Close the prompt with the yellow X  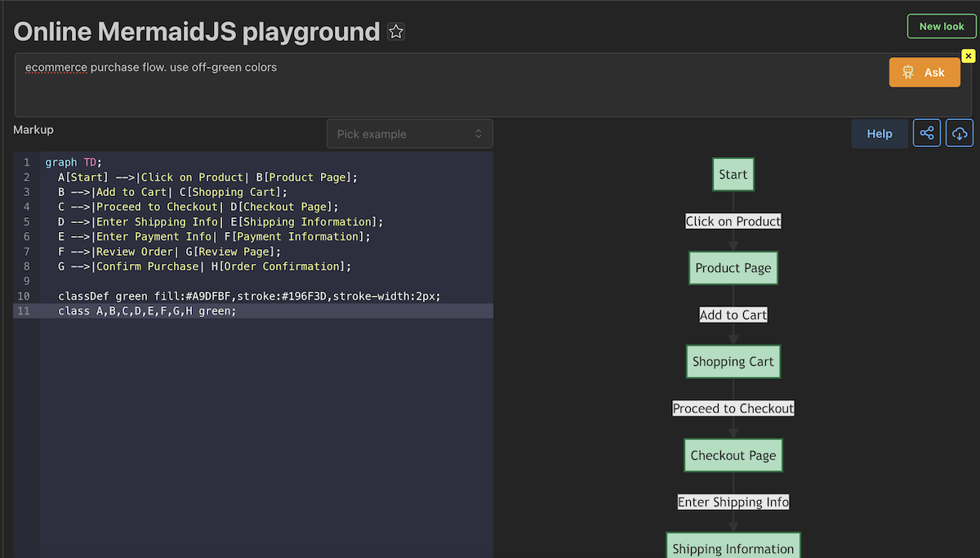[x=968, y=56]
